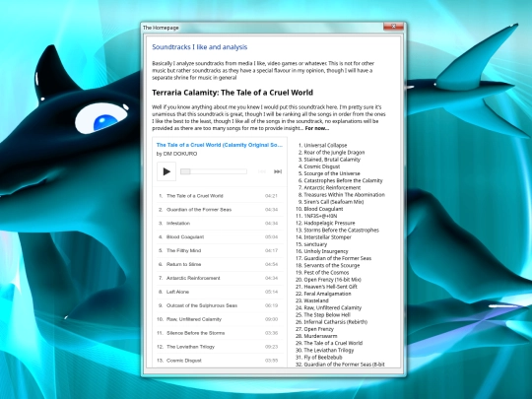Click Treasures Within The Abomination in ranking

click(x=345, y=195)
